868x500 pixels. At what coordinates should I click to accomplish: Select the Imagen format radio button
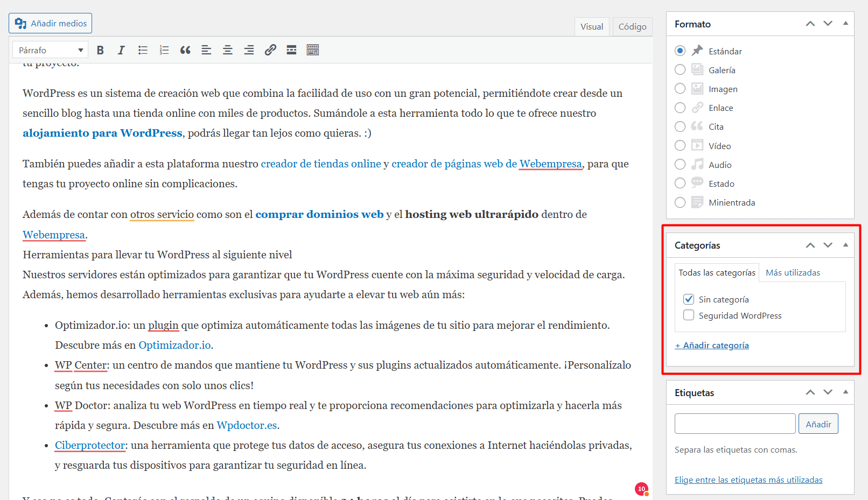(680, 88)
